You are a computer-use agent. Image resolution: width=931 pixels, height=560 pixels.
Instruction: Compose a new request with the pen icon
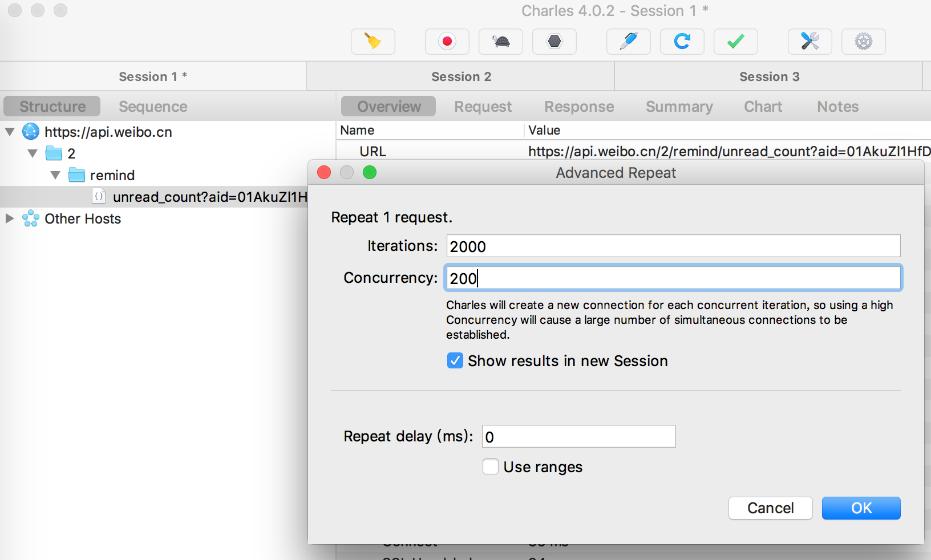tap(628, 42)
